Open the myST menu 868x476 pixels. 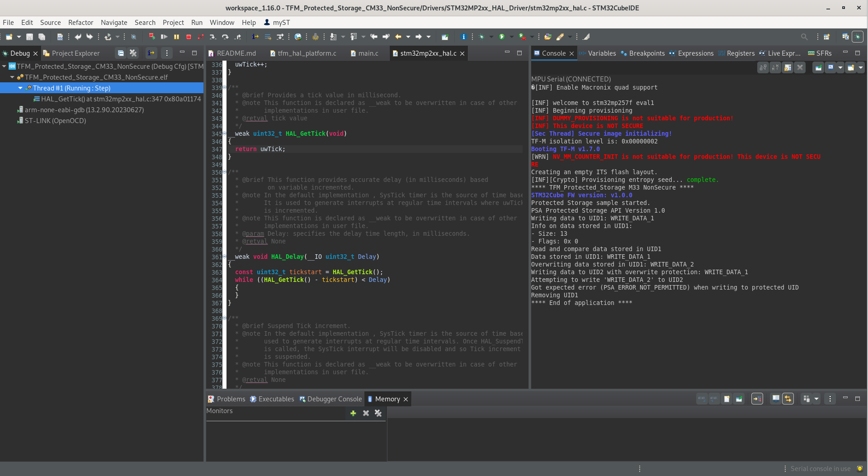(x=277, y=22)
